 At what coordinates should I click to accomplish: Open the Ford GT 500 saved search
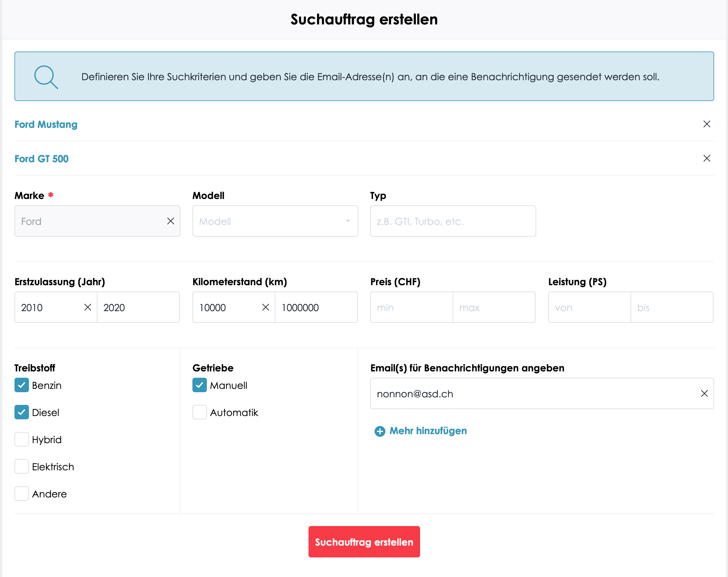click(42, 159)
